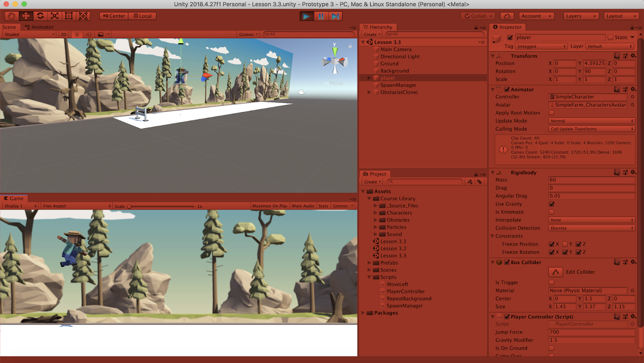Enable Apply Root Motion checkbox
The image size is (644, 363).
point(551,113)
